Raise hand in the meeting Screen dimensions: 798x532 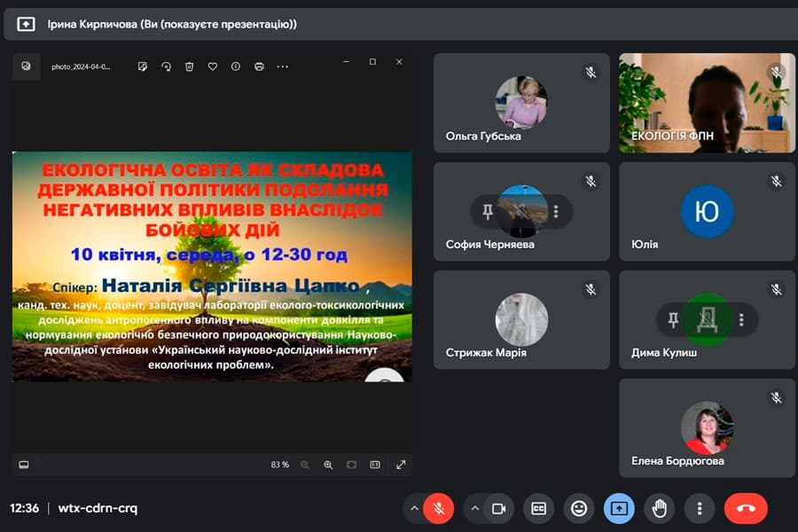click(x=659, y=508)
